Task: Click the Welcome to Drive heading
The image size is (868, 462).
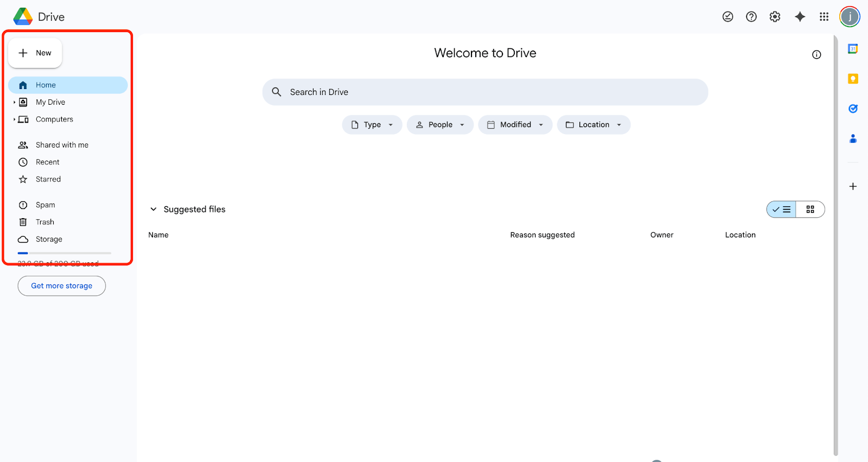Action: pyautogui.click(x=486, y=53)
